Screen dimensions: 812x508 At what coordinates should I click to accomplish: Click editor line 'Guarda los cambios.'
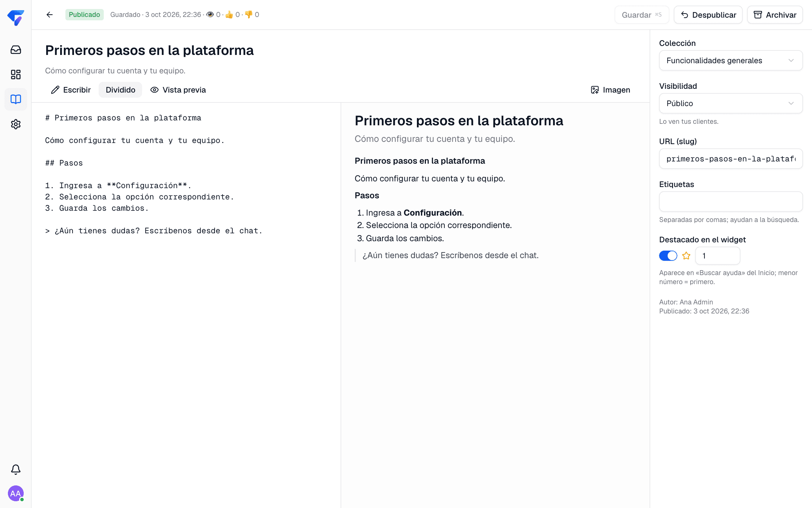(x=97, y=208)
